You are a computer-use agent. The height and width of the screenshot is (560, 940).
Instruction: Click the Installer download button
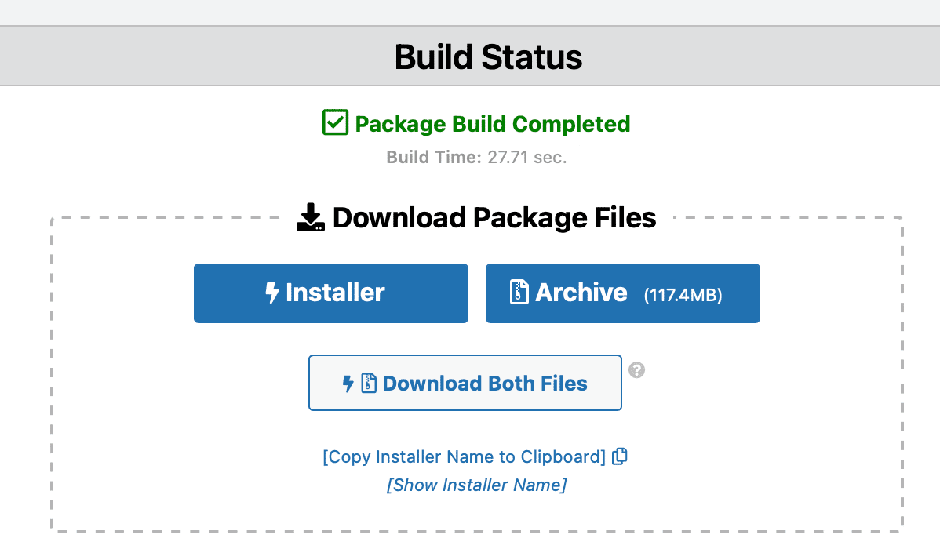click(x=330, y=293)
